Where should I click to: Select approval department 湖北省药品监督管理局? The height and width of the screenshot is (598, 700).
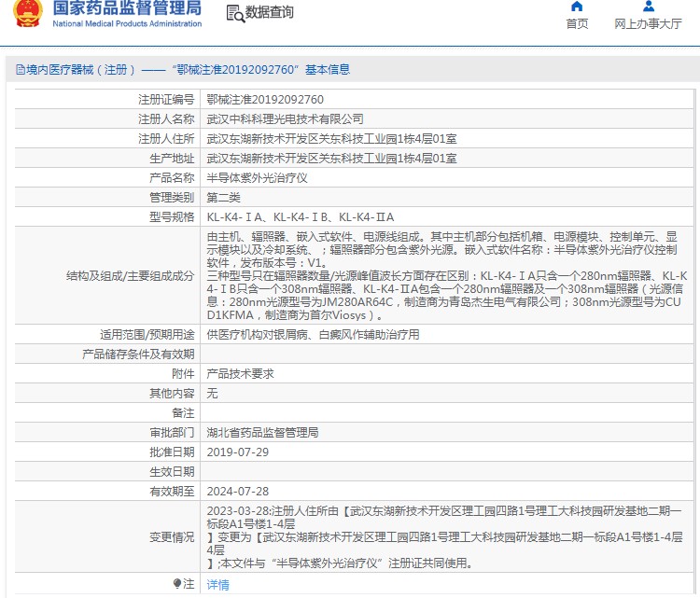point(262,433)
